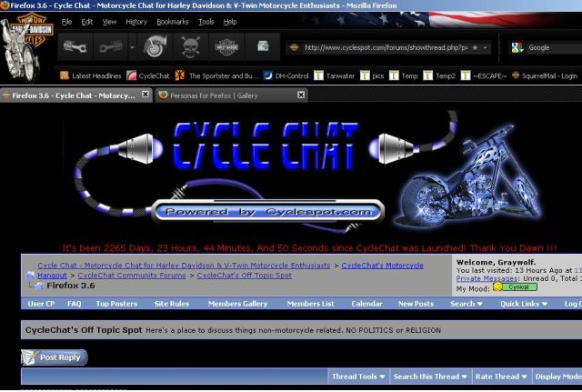Viewport: 582px width, 392px height.
Task: Open the View menu
Action: 109,22
